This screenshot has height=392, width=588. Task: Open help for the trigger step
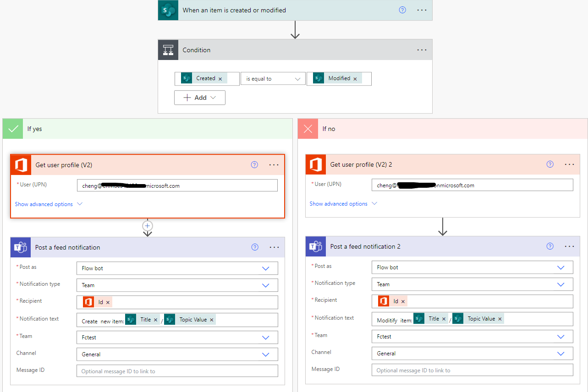click(402, 10)
